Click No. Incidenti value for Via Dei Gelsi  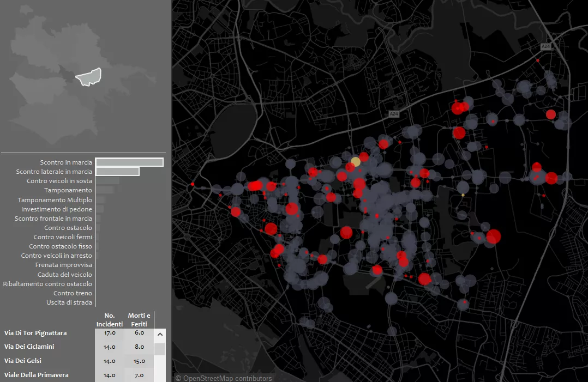coord(110,361)
